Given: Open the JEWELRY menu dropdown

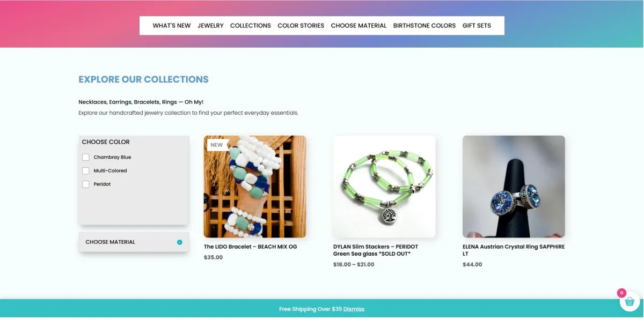Looking at the screenshot, I should tap(210, 26).
